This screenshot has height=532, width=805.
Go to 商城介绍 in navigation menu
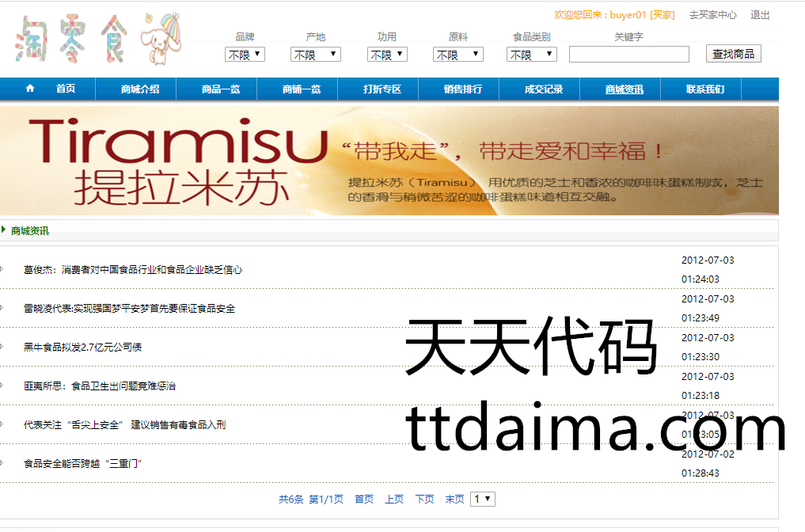click(x=140, y=89)
